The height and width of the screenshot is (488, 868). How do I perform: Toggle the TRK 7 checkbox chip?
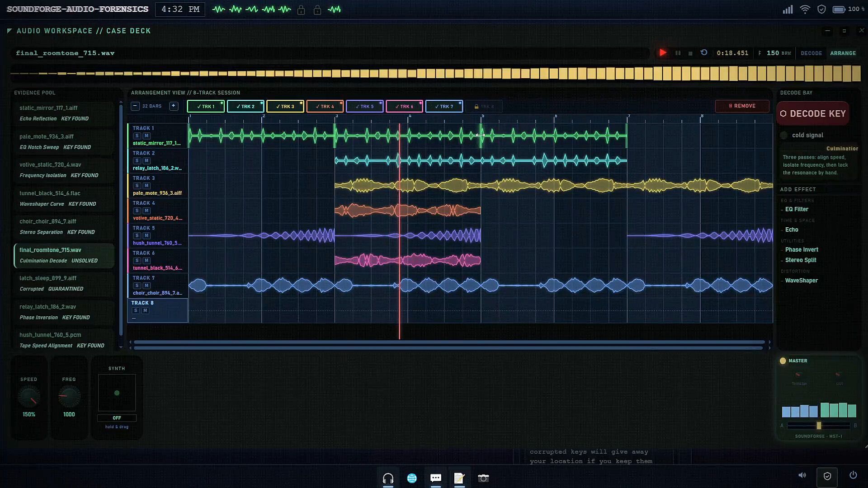coord(444,107)
